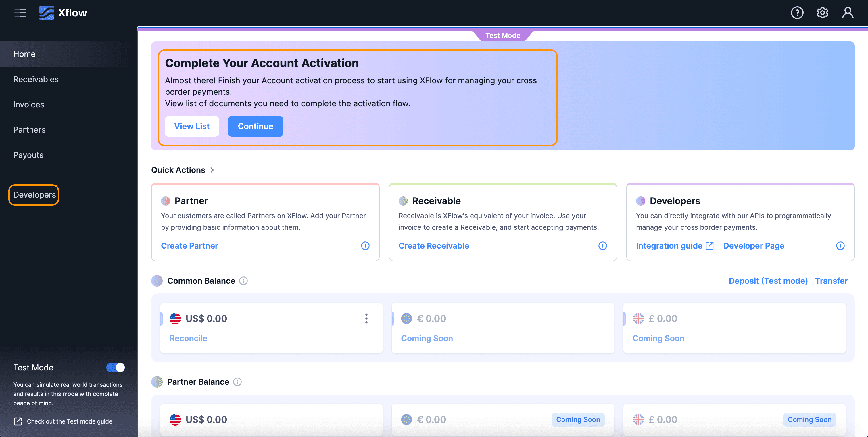The width and height of the screenshot is (868, 437).
Task: Click Deposit (Test mode) link
Action: coord(768,281)
